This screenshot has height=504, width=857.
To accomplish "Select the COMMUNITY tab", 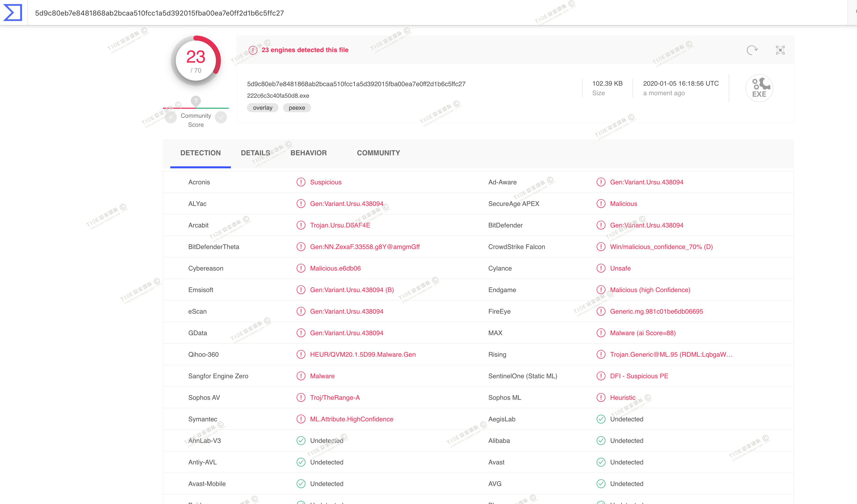I will [x=378, y=153].
